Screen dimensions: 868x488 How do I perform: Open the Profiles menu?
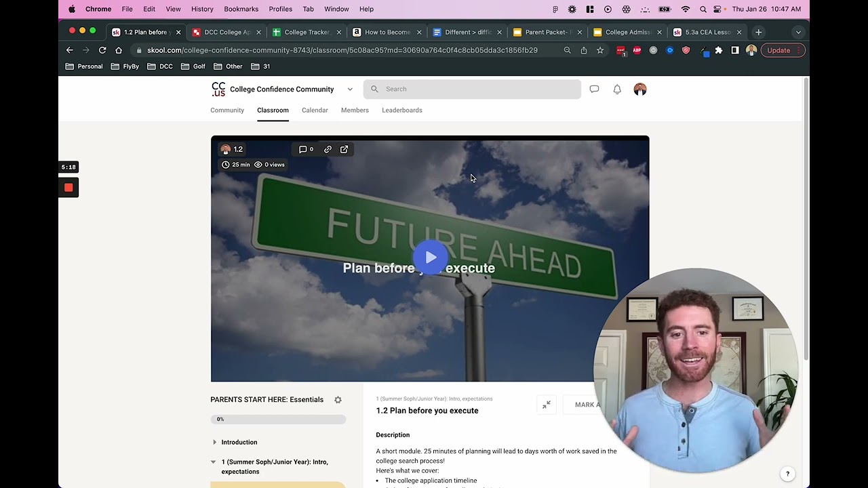point(281,9)
